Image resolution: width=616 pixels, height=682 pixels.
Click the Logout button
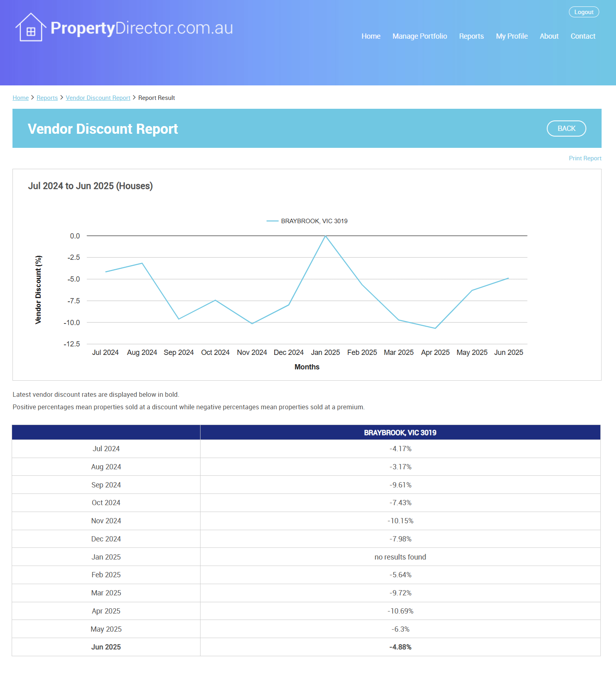click(x=583, y=12)
